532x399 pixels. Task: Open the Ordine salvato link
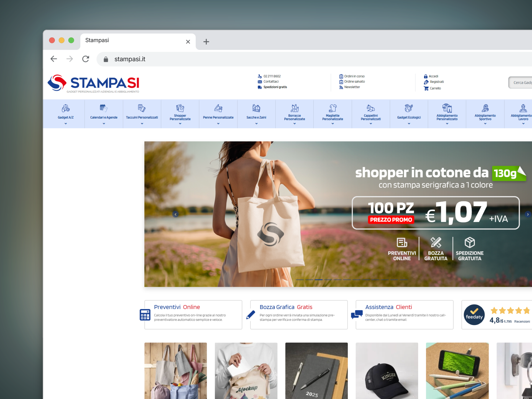point(354,81)
